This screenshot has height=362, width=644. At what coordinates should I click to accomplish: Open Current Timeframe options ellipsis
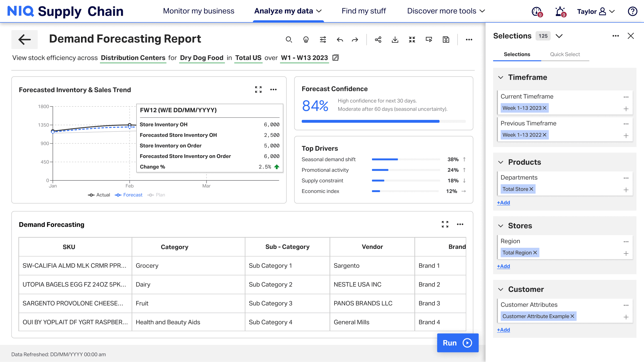pos(626,97)
